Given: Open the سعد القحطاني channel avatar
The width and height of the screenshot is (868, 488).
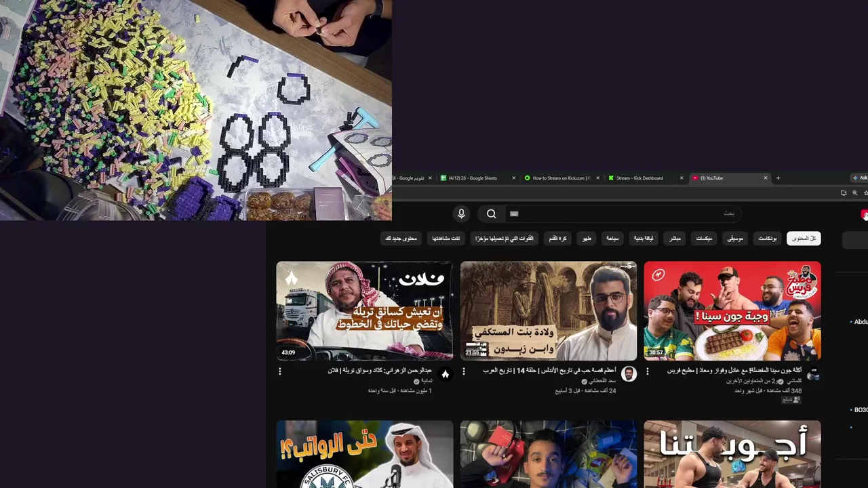Looking at the screenshot, I should pyautogui.click(x=629, y=374).
